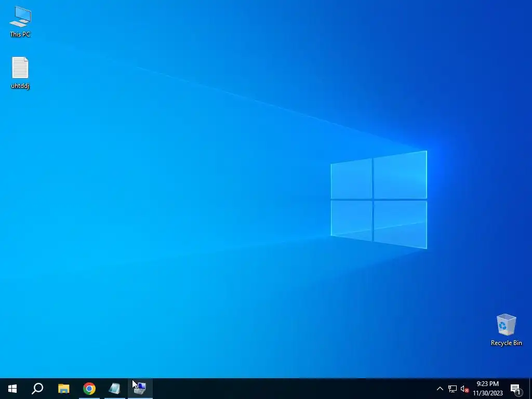Switch to Google Chrome in taskbar
This screenshot has height=399, width=532.
coord(89,389)
